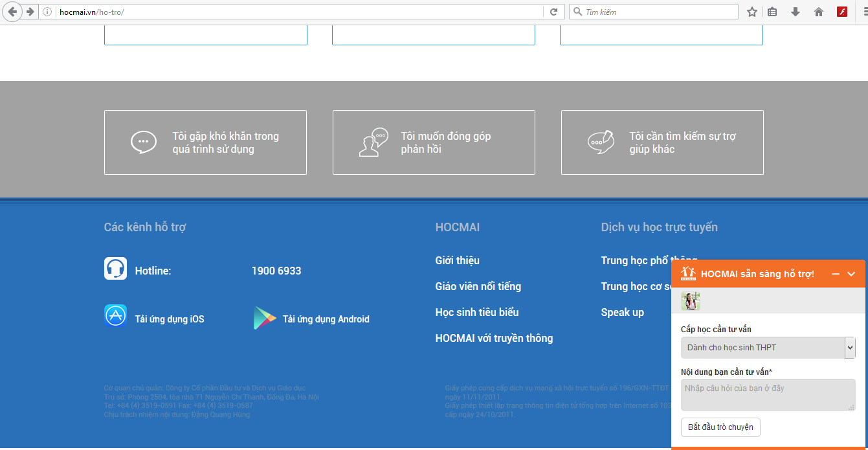The width and height of the screenshot is (868, 450).
Task: Show bookmarks list icon
Action: pos(772,12)
